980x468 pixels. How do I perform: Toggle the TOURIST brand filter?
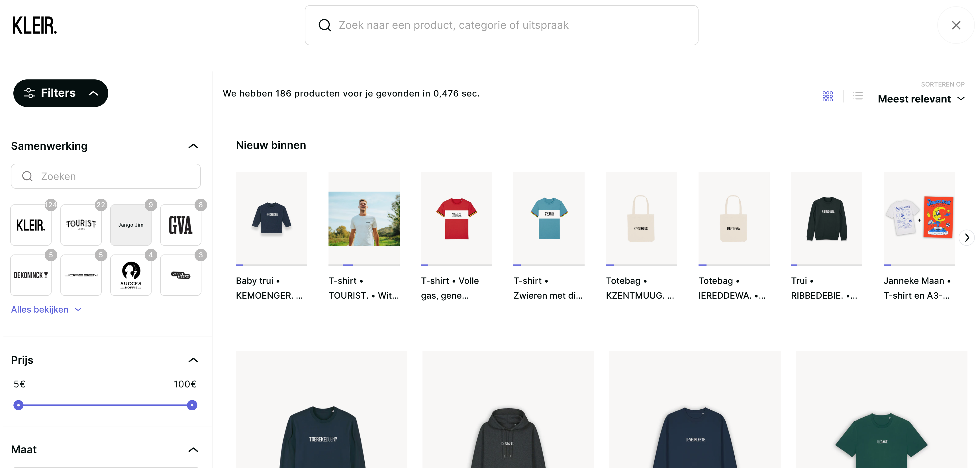point(81,225)
